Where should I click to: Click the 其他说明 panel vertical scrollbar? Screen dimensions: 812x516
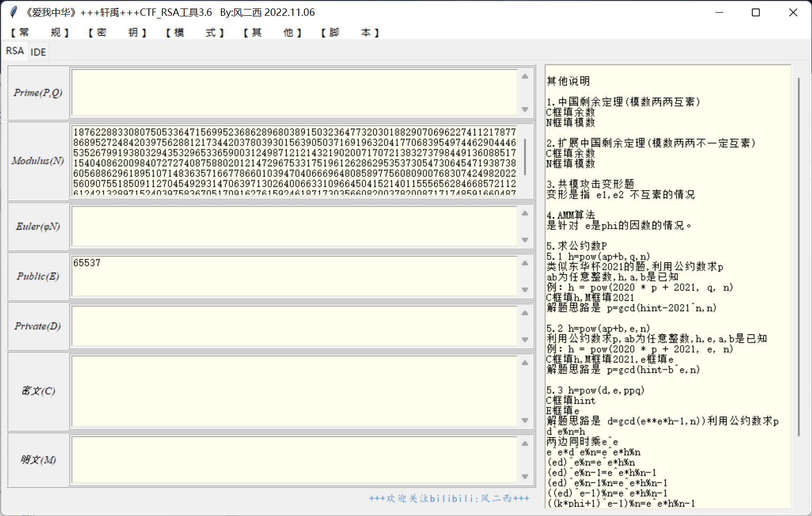point(799,257)
